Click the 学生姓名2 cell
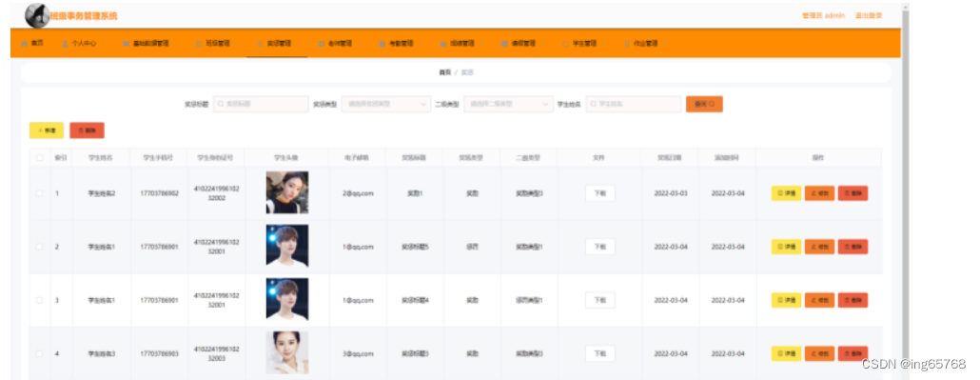The height and width of the screenshot is (380, 980). click(x=101, y=193)
